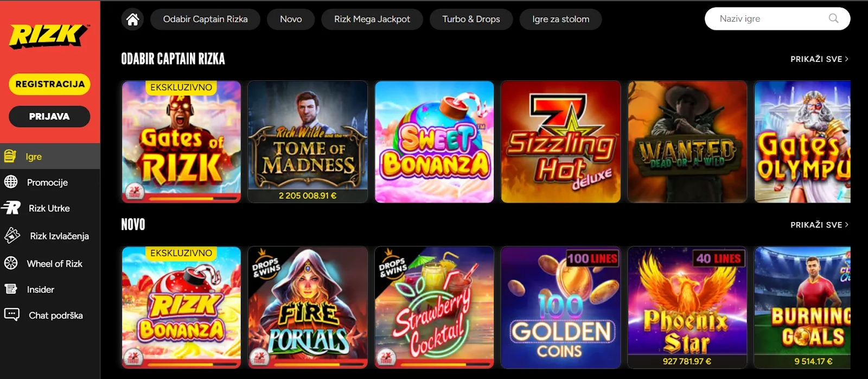Image resolution: width=868 pixels, height=379 pixels.
Task: Expand Prikaži sve for Odabir Captain Rizka
Action: (819, 59)
